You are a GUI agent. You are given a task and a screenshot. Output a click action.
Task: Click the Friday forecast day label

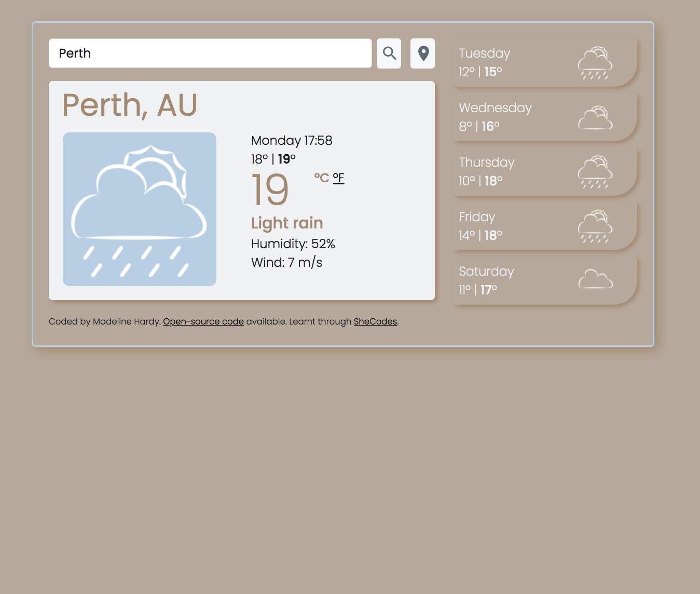click(477, 217)
